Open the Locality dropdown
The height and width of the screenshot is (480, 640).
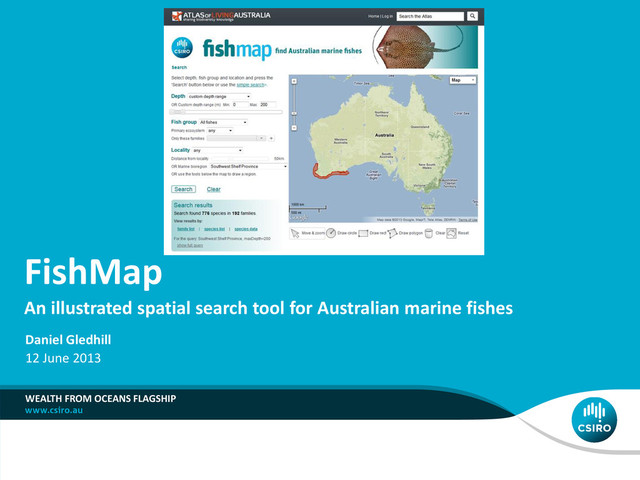218,150
